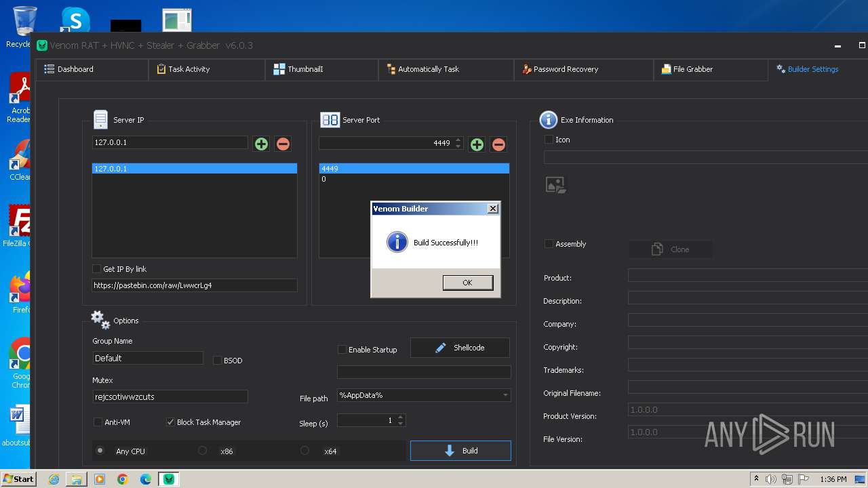Click OK in the Venom Builder dialog
868x488 pixels.
click(x=468, y=283)
